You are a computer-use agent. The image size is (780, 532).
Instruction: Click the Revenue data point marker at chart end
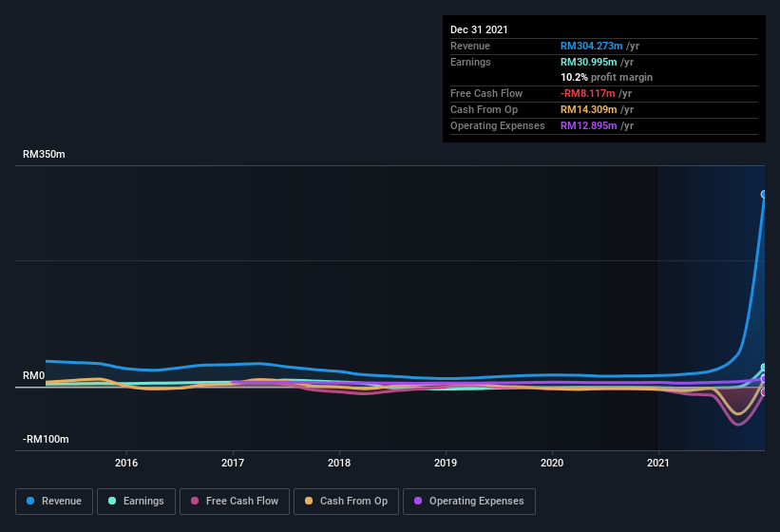point(764,195)
